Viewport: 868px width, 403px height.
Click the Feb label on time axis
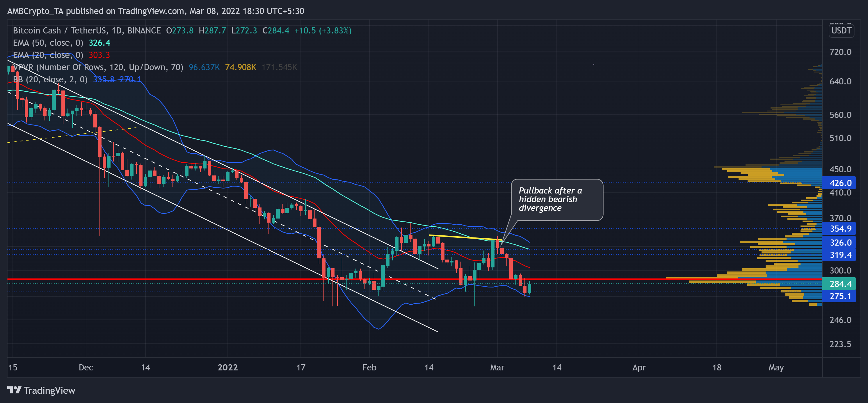(369, 367)
